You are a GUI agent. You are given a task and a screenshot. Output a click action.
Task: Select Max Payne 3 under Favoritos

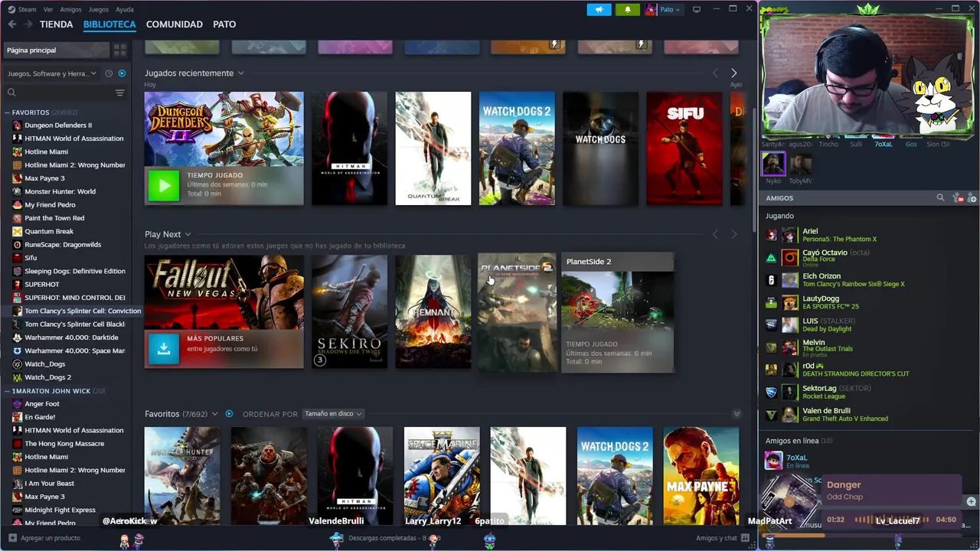tap(44, 178)
